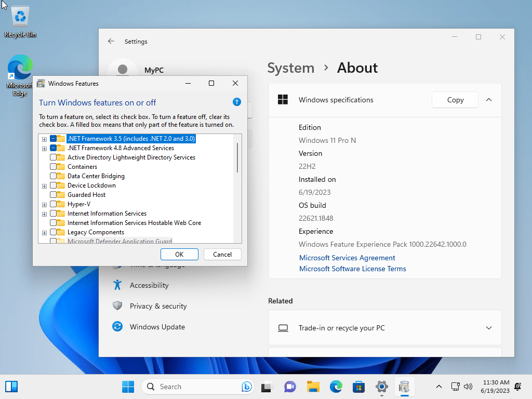532x399 pixels.
Task: Open the Chat app on taskbar
Action: pyautogui.click(x=290, y=387)
